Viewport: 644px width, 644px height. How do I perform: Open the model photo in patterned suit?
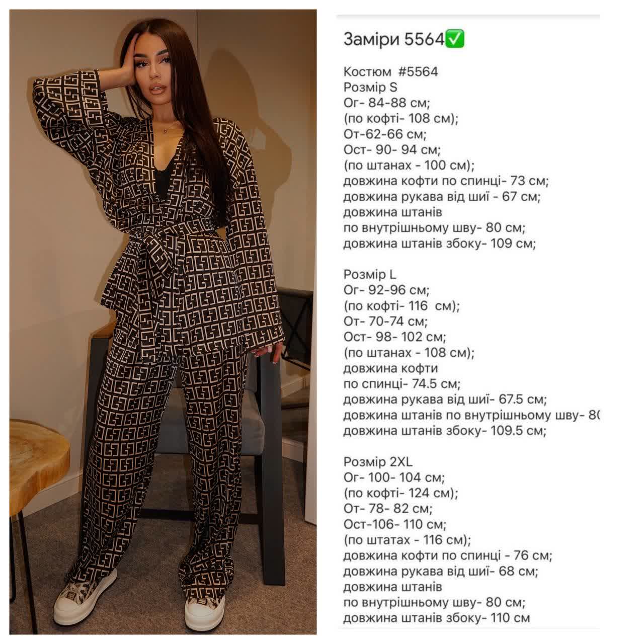163,321
